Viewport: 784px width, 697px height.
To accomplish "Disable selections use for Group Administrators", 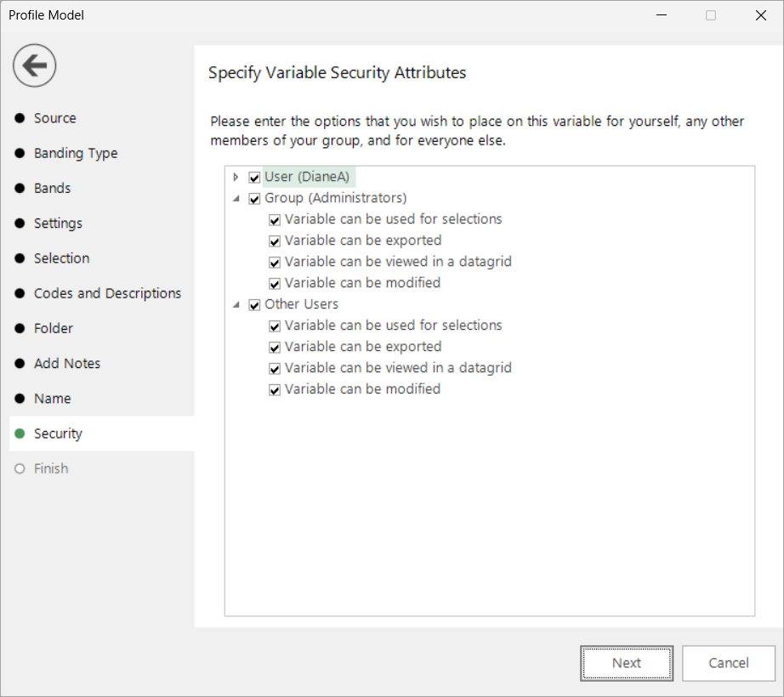I will tap(275, 220).
